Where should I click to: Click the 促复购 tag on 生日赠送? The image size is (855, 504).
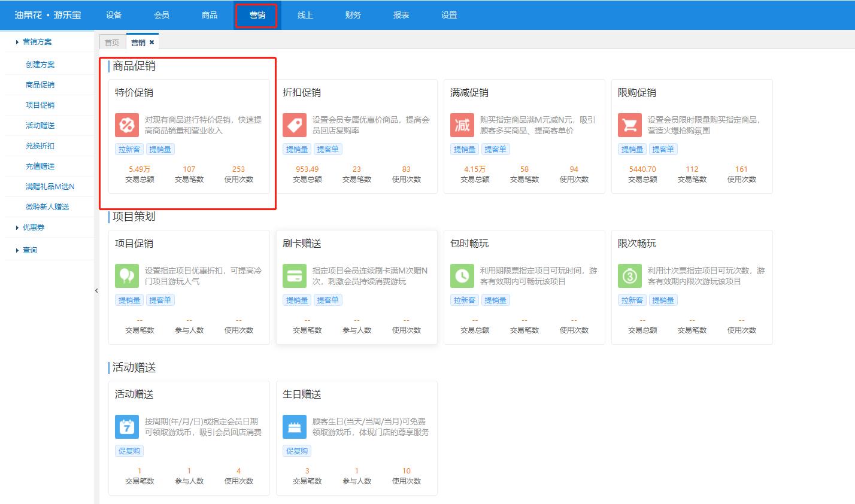pyautogui.click(x=297, y=451)
